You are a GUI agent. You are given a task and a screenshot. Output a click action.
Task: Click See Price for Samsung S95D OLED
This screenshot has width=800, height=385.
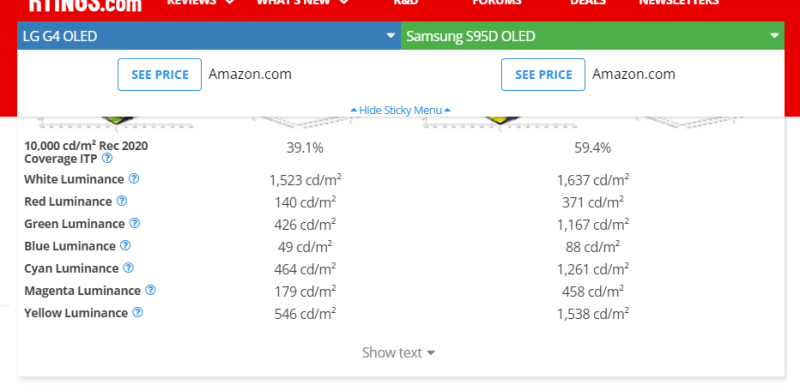(543, 74)
